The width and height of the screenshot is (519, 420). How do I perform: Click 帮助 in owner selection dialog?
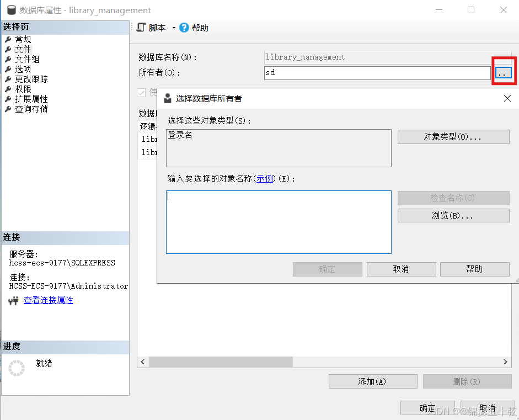pos(475,269)
